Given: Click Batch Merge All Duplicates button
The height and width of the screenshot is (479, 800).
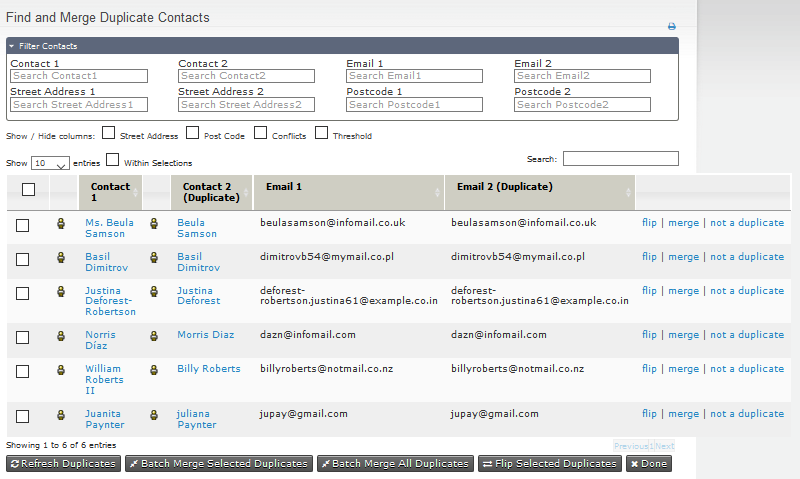Looking at the screenshot, I should [394, 464].
